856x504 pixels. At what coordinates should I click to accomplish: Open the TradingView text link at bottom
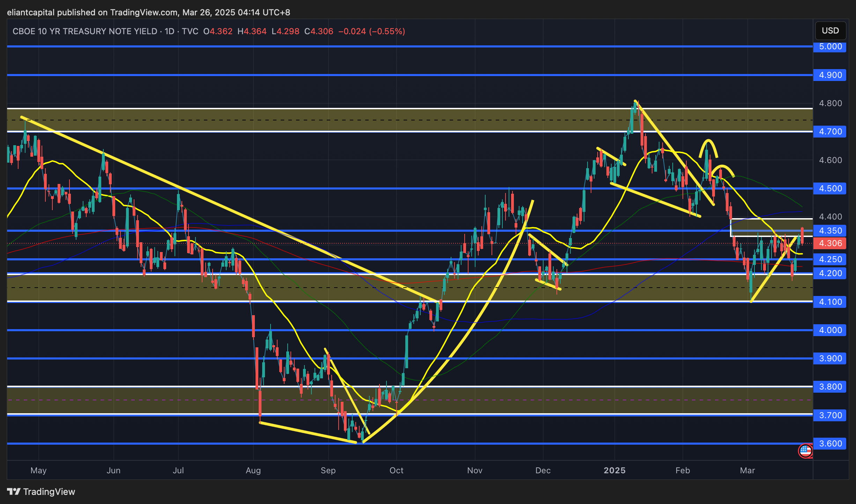49,492
